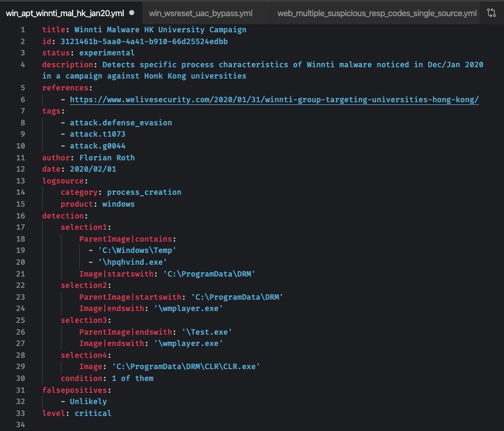Screen dimensions: 504x431
Task: Click '\wmplayer.exe' on line 27
Action: pyautogui.click(x=188, y=343)
